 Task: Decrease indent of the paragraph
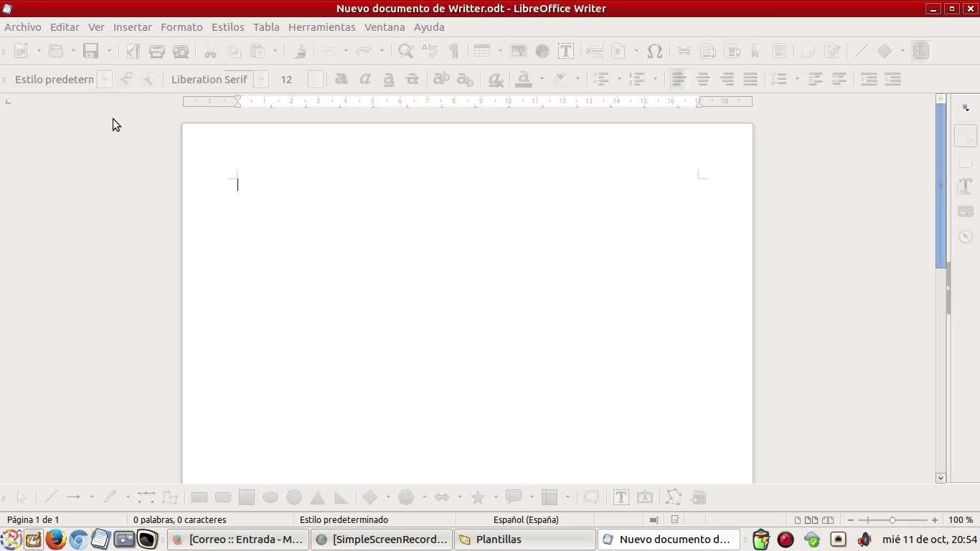pyautogui.click(x=892, y=79)
